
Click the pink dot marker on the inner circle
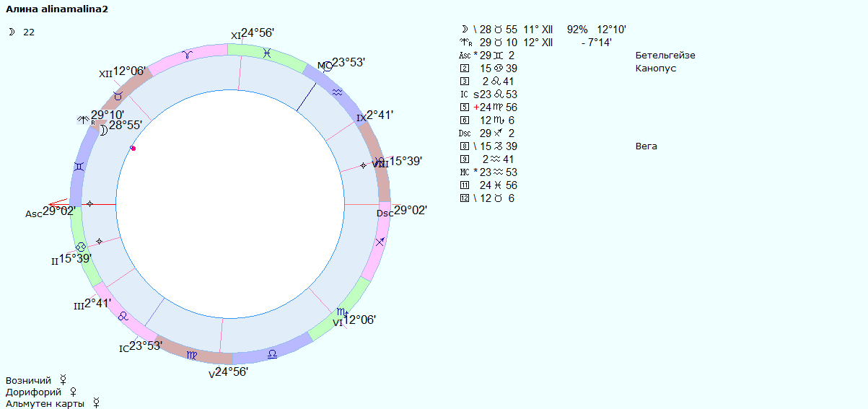point(133,148)
